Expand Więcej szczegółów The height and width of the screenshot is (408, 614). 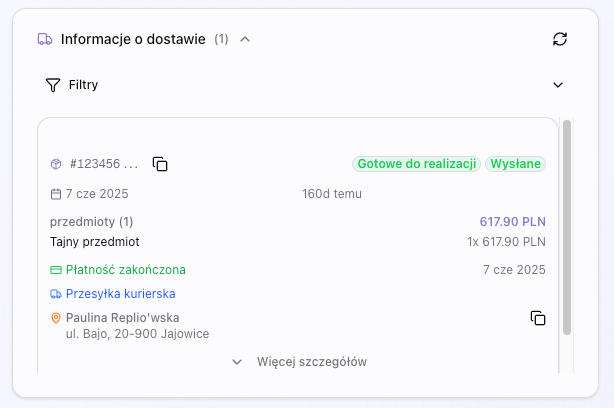[300, 362]
